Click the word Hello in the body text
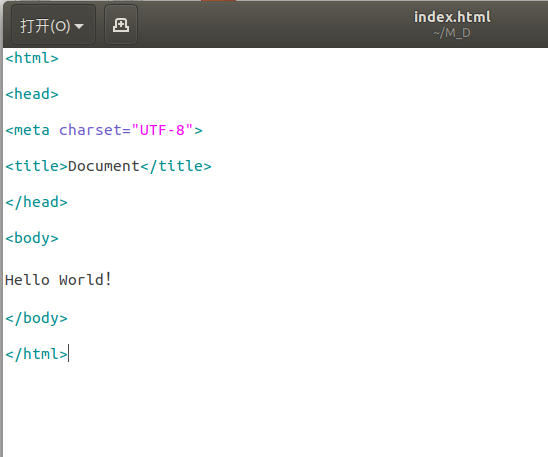 pyautogui.click(x=27, y=280)
